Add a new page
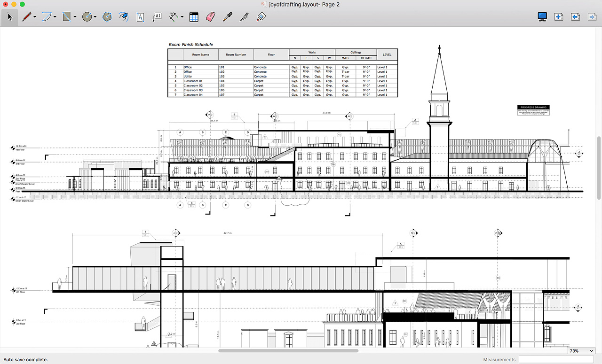 559,17
